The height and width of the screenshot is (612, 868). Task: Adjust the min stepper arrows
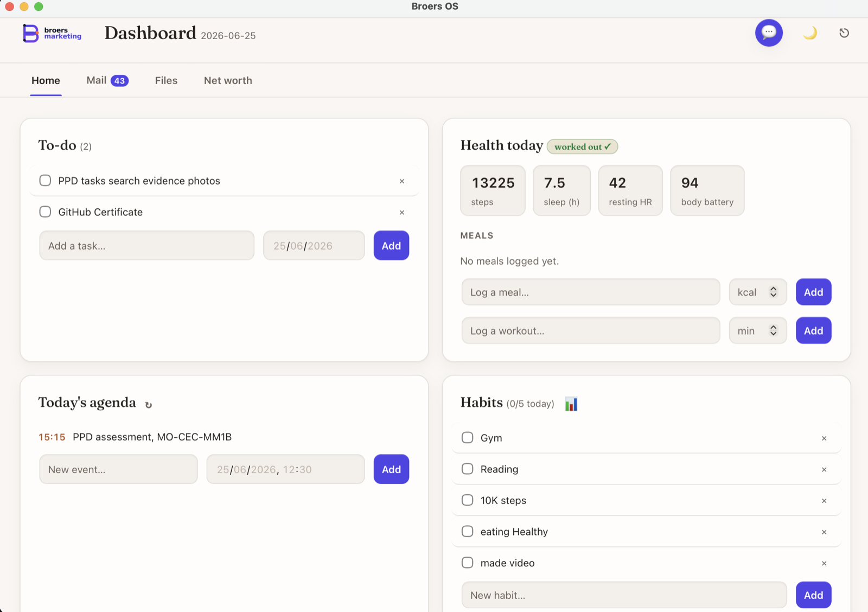click(x=774, y=330)
